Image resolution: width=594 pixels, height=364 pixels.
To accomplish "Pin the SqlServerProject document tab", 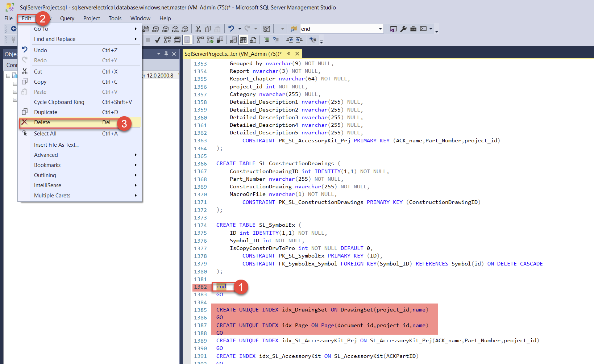I will [x=289, y=54].
